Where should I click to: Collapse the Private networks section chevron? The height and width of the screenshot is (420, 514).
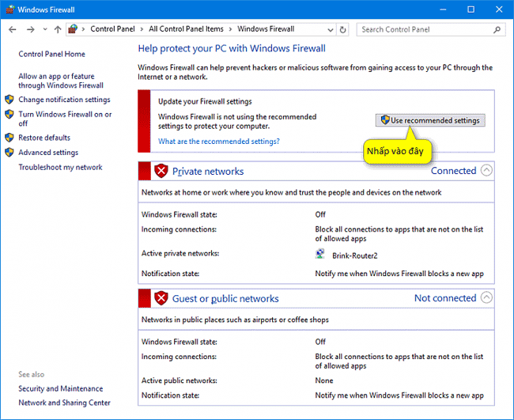[486, 170]
